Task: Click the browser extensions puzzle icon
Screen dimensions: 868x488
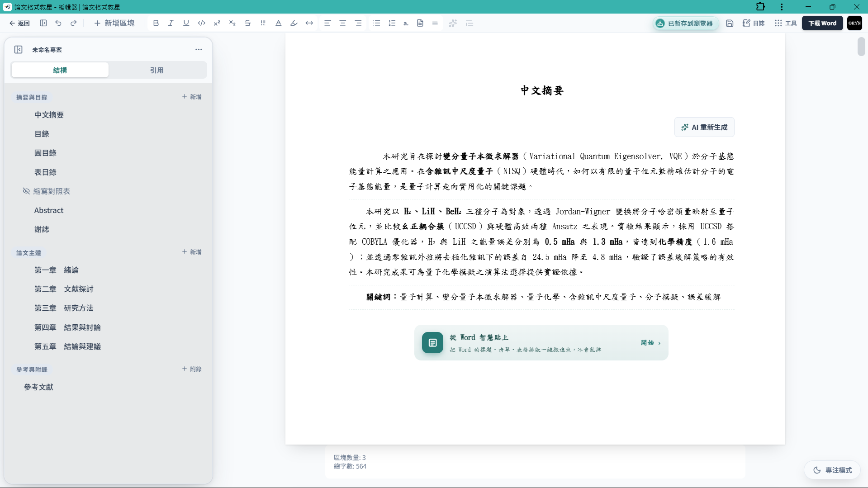Action: pos(760,7)
